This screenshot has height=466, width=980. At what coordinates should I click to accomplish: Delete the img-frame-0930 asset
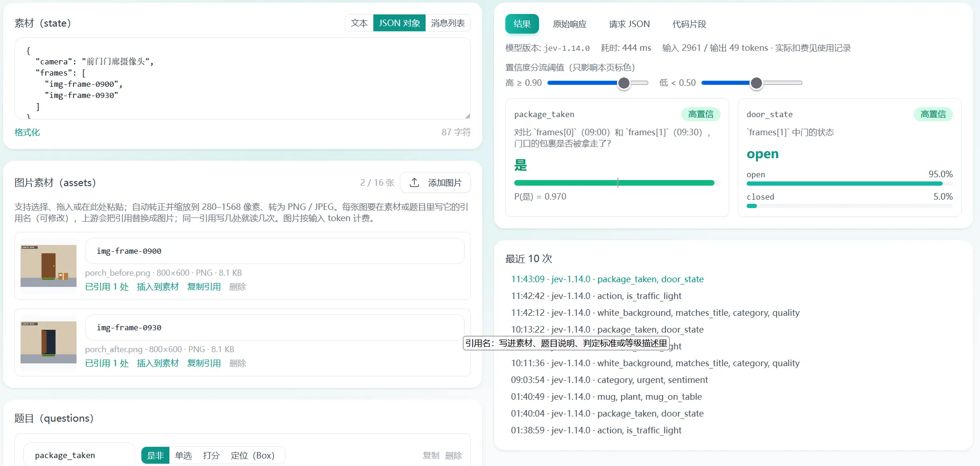(x=238, y=363)
